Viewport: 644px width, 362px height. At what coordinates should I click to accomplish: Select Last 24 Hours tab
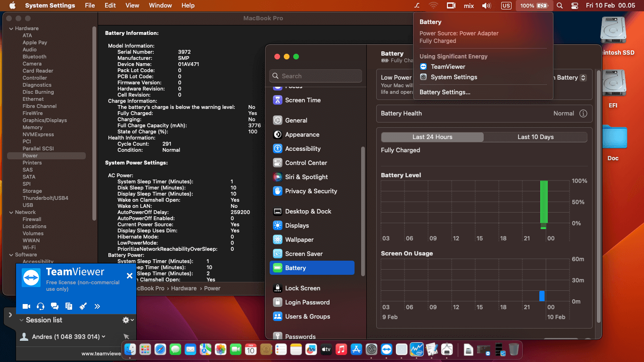432,137
